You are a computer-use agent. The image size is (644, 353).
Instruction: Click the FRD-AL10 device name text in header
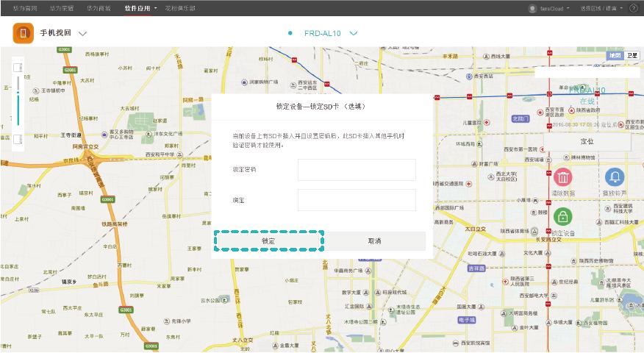[323, 34]
